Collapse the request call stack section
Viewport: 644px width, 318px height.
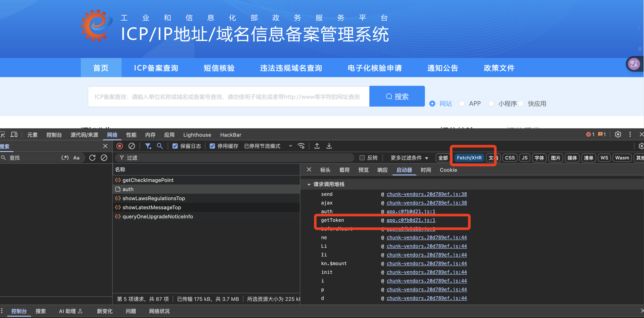(309, 185)
